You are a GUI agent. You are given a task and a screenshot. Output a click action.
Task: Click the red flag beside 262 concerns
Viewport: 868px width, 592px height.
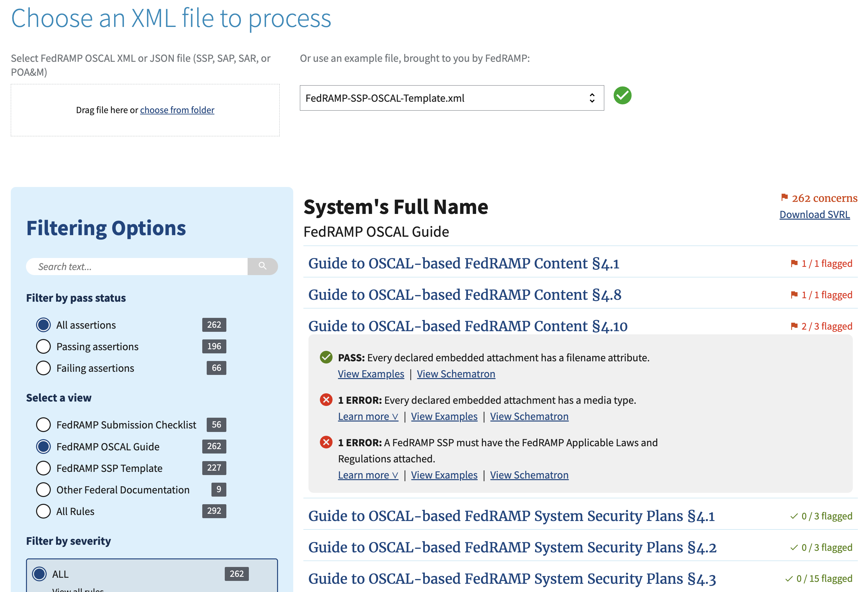click(x=784, y=197)
